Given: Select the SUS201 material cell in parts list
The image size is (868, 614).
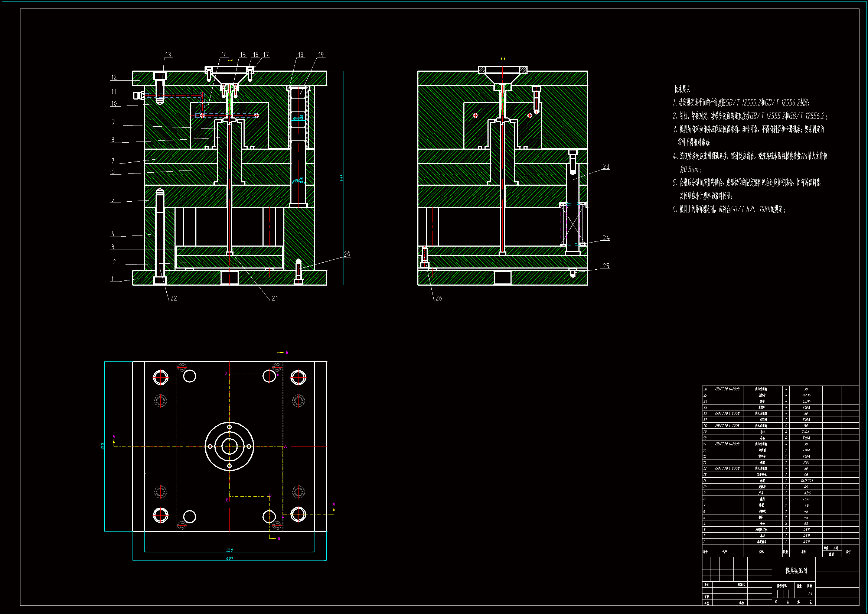Looking at the screenshot, I should (806, 481).
